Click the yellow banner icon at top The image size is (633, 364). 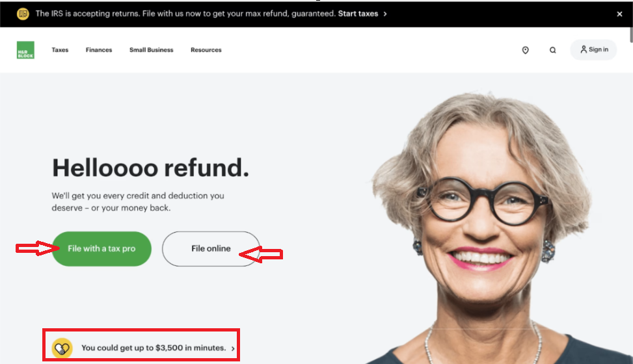coord(23,14)
